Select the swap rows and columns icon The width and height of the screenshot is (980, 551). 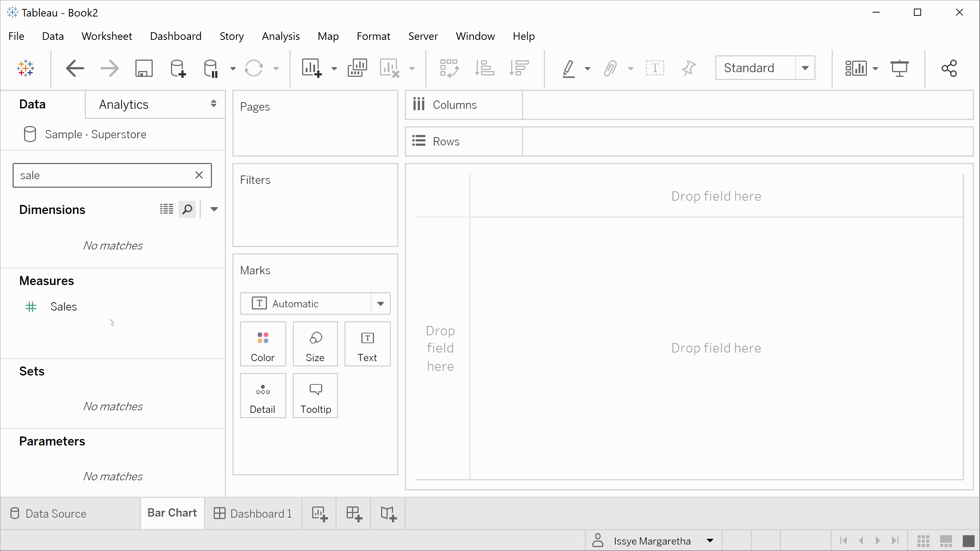[449, 68]
